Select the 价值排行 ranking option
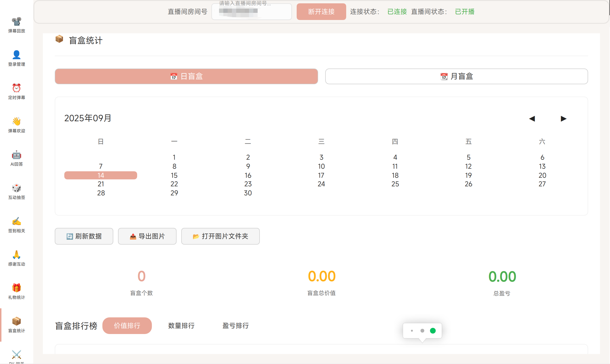This screenshot has height=364, width=610. click(127, 325)
